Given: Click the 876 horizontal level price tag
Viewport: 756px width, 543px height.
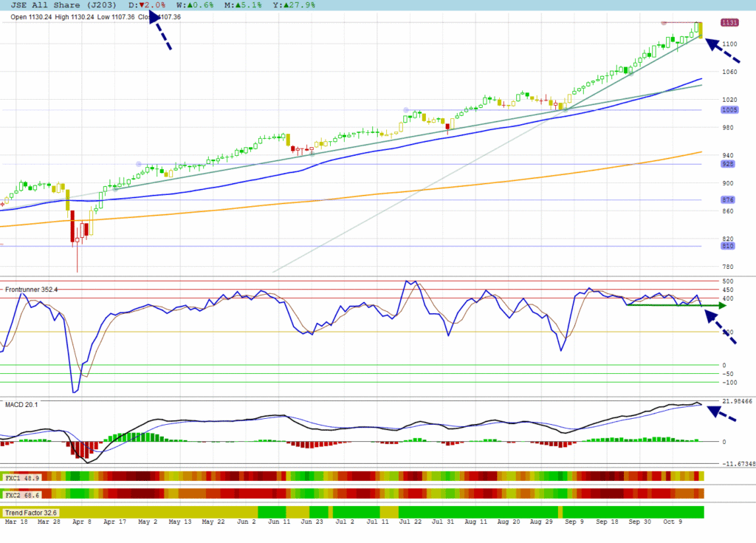Looking at the screenshot, I should (728, 199).
